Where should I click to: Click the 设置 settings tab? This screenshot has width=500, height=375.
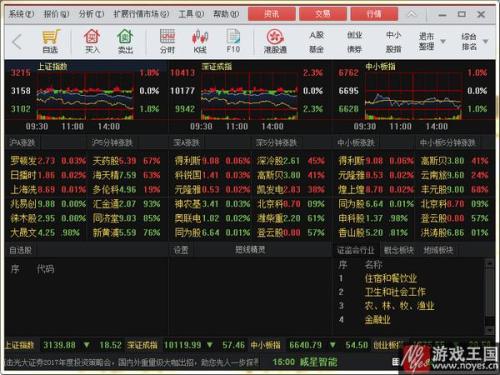[x=181, y=250]
